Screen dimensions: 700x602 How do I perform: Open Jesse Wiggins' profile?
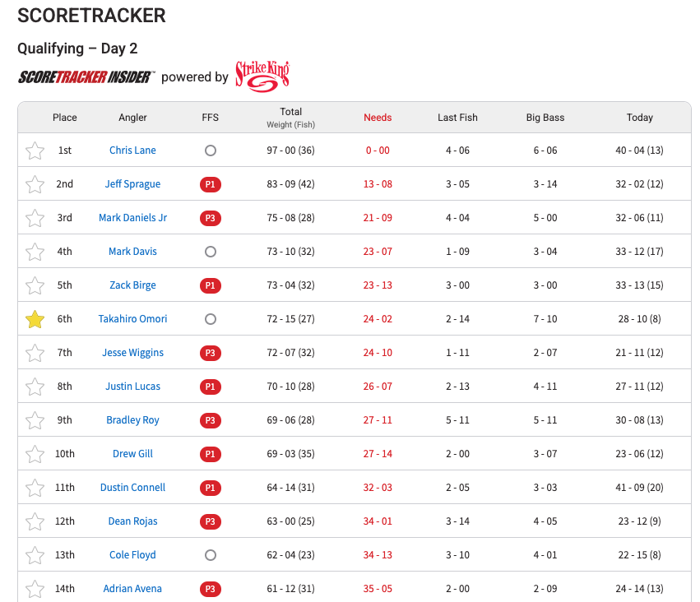click(132, 353)
